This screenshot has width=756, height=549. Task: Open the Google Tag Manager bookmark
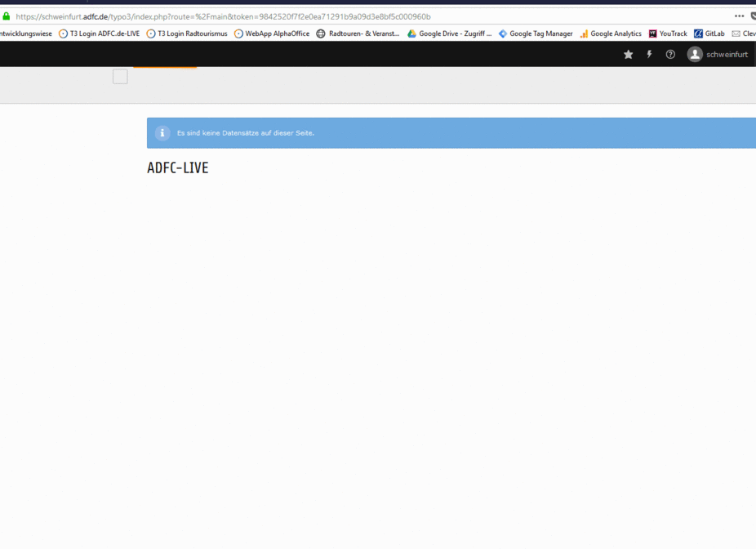click(536, 33)
